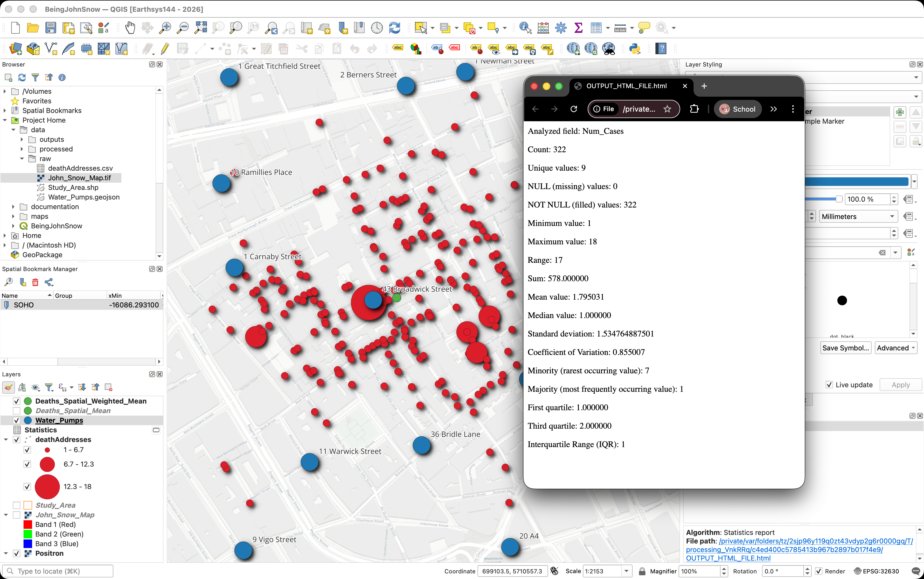Viewport: 924px width, 579px height.
Task: Enable the Deaths_Spatial_Mean layer checkbox
Action: coord(17,410)
